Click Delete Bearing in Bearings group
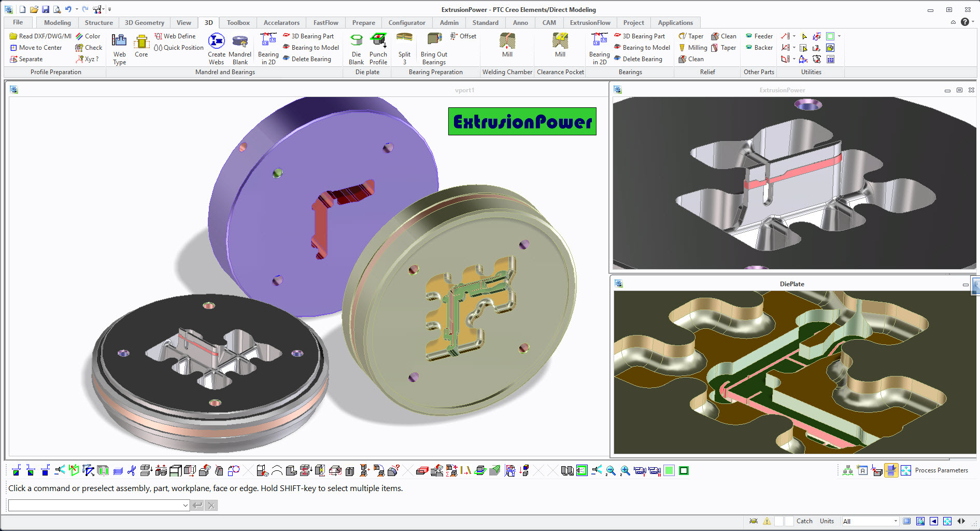This screenshot has width=980, height=531. [x=638, y=59]
